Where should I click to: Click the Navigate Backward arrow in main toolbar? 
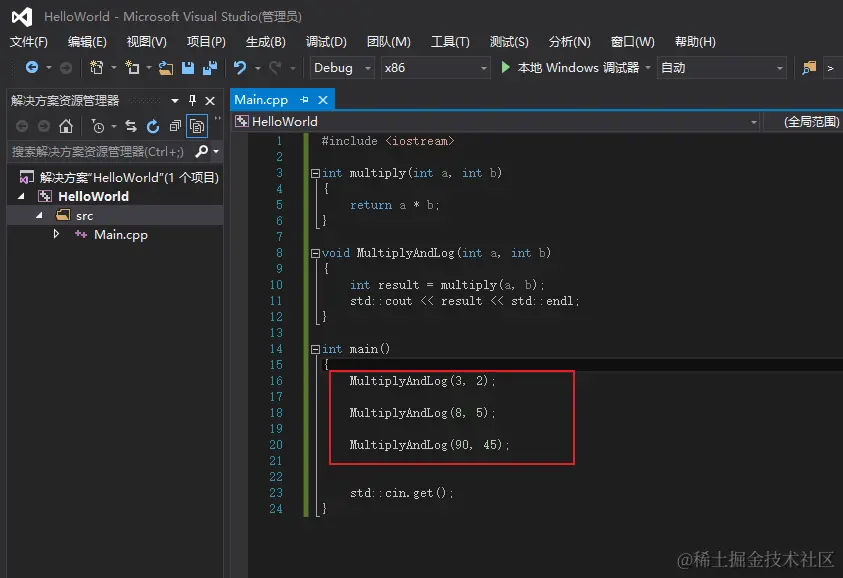[32, 67]
